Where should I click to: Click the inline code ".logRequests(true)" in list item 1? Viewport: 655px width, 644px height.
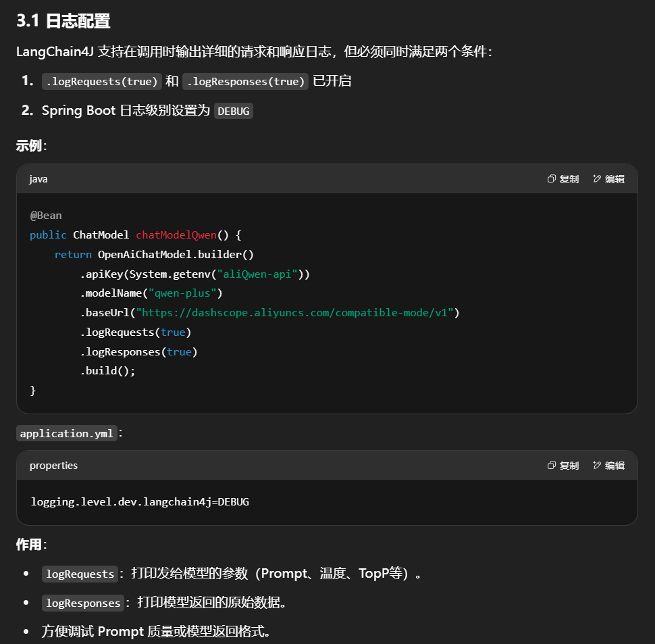(101, 81)
